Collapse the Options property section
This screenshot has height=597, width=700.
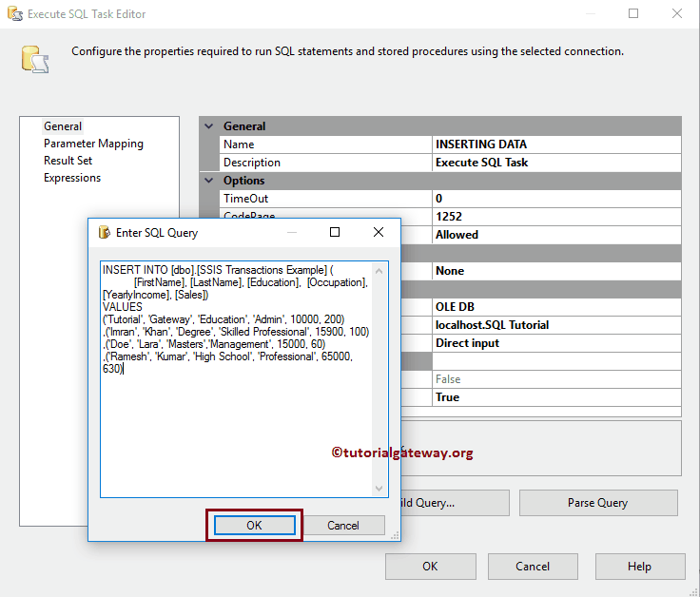point(209,181)
